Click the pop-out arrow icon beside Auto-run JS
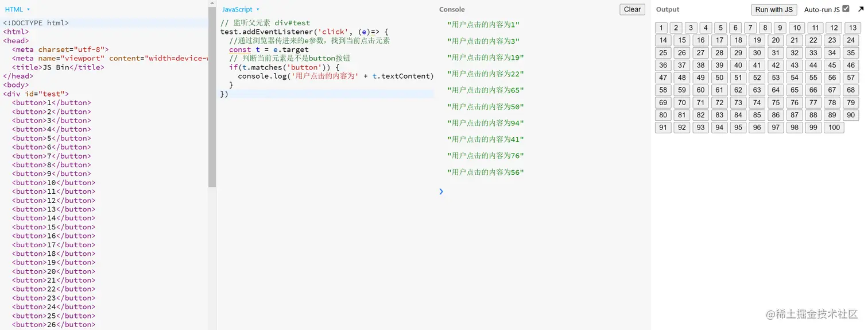Screen dimensions: 868x330 [861, 9]
